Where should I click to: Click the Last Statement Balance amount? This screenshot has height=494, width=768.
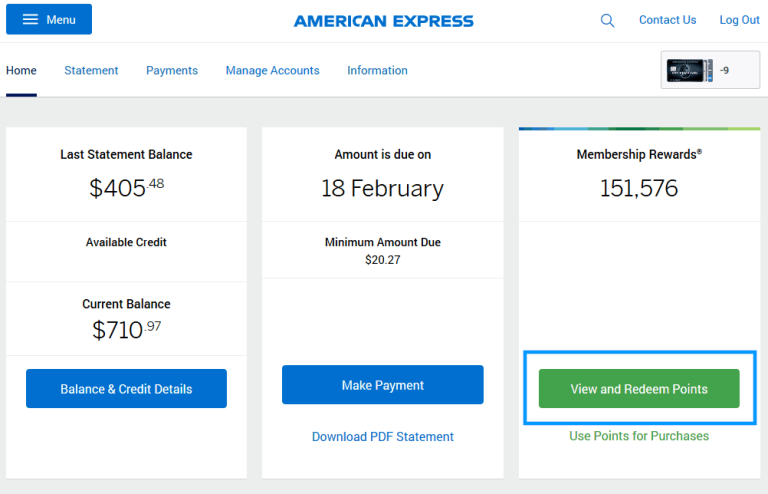coord(126,188)
